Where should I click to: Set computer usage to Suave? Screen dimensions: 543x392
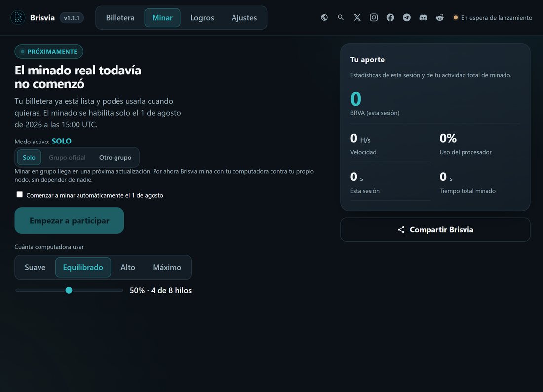click(x=35, y=267)
